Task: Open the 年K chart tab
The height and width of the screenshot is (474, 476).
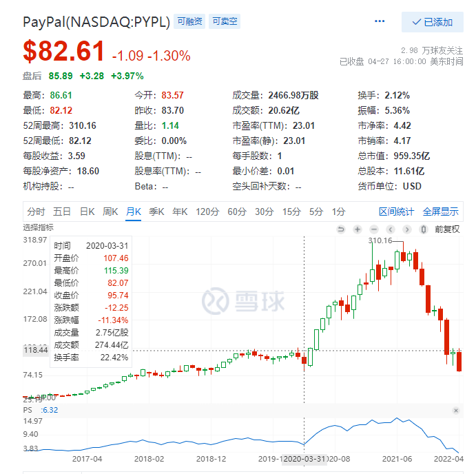Action: [x=180, y=212]
